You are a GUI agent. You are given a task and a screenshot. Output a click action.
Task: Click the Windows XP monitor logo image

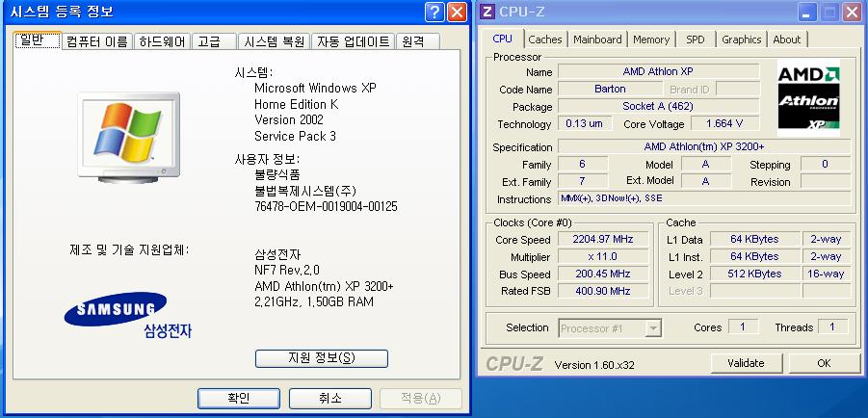click(x=129, y=138)
